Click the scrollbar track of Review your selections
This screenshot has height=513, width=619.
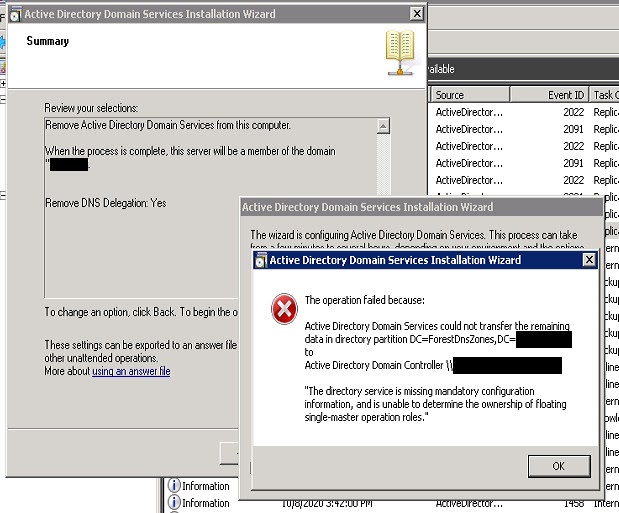click(383, 164)
